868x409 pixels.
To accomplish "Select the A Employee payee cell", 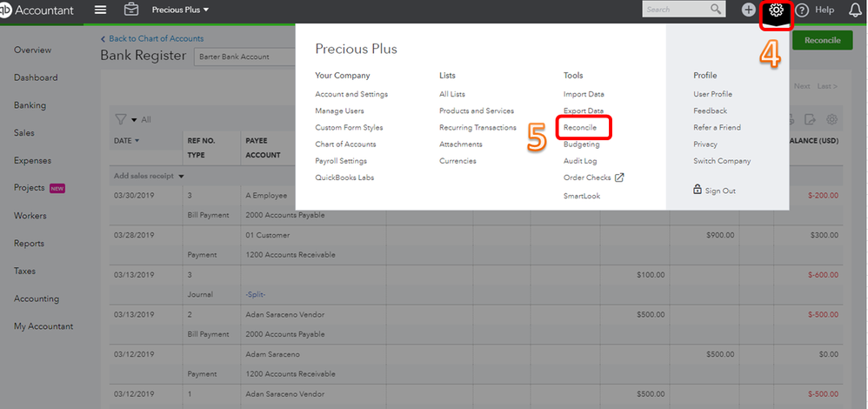I will 266,196.
